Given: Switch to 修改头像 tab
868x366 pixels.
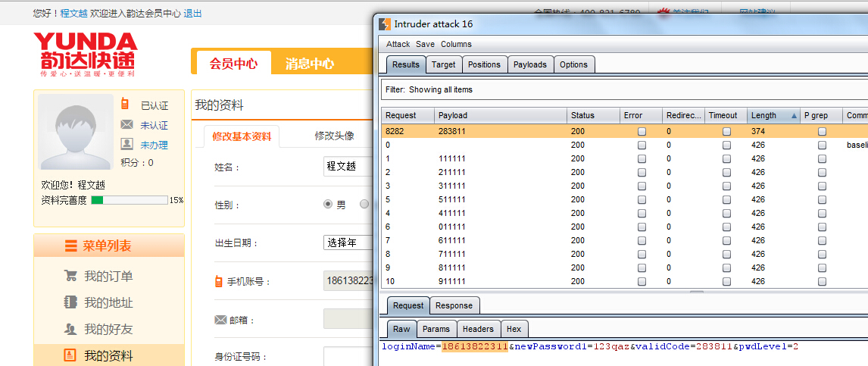Looking at the screenshot, I should (334, 136).
